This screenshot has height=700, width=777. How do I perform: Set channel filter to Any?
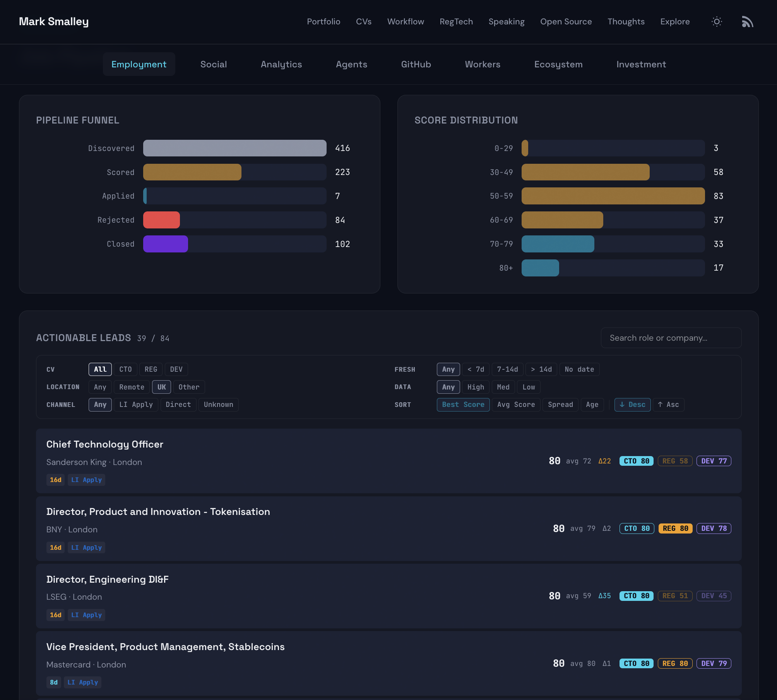[100, 405]
